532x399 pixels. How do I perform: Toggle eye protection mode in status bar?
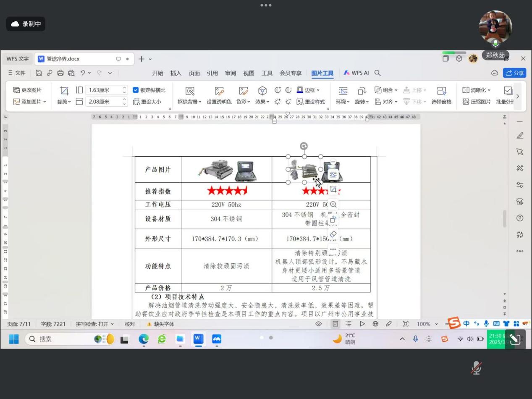(x=319, y=324)
